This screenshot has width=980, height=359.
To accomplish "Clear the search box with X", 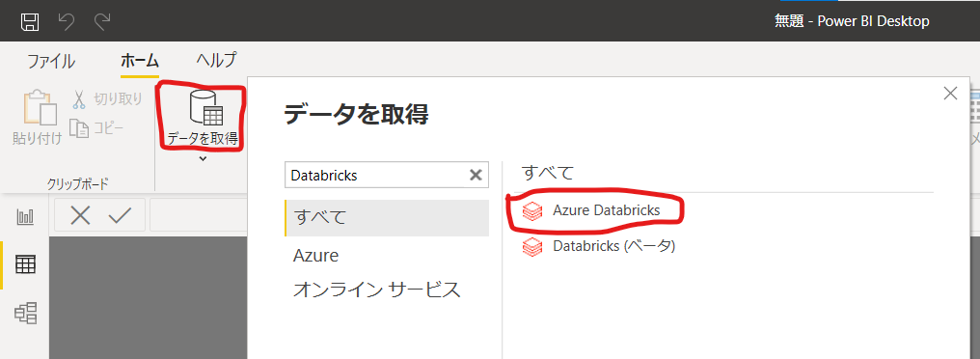I will click(476, 175).
